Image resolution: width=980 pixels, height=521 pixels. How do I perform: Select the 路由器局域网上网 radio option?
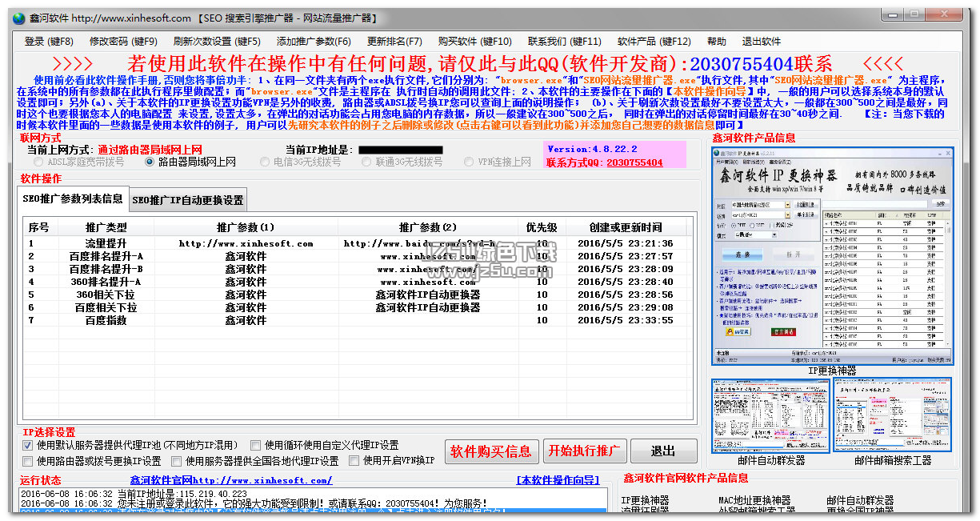pyautogui.click(x=190, y=162)
